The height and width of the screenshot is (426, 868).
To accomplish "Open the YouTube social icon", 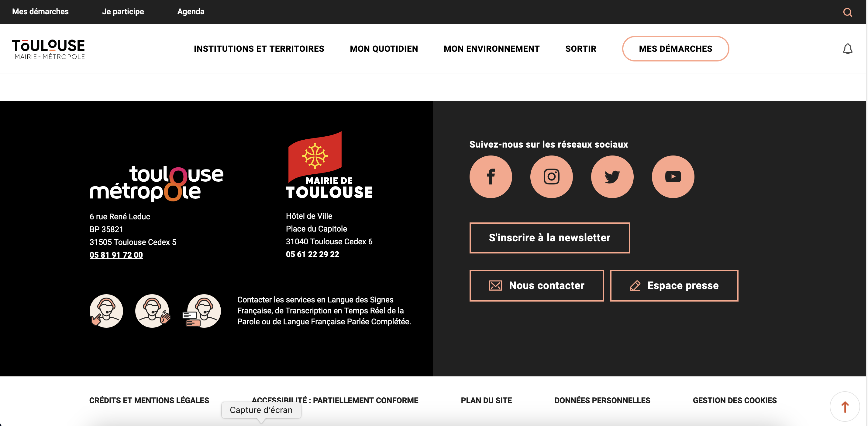I will pos(673,176).
